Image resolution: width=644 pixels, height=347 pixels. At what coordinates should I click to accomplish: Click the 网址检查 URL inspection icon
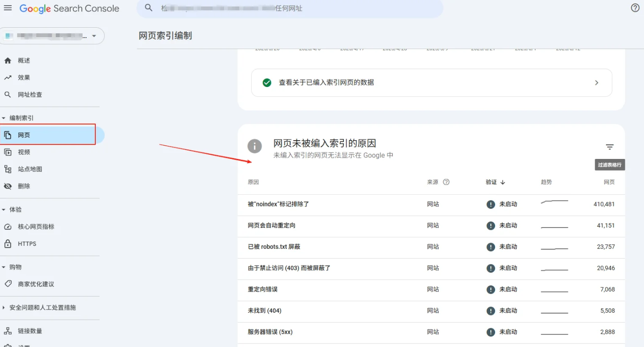[8, 94]
